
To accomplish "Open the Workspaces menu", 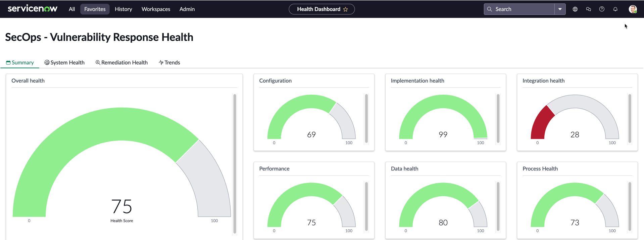I will coord(156,9).
